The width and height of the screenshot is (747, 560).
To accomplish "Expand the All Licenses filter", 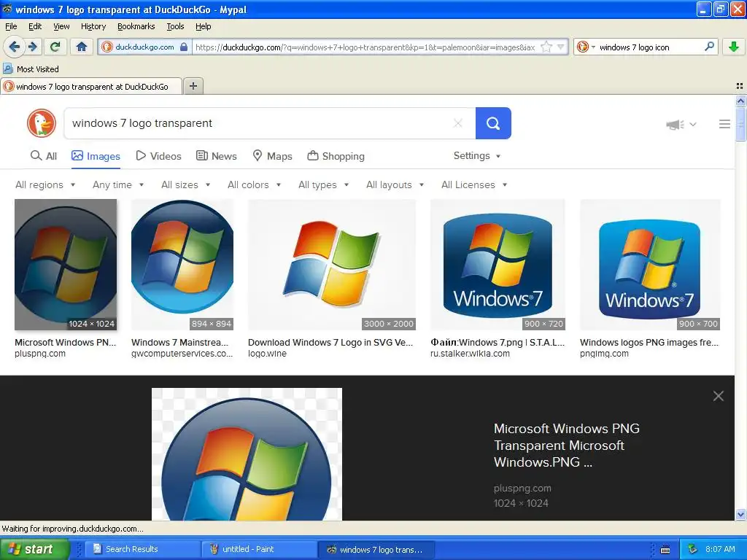I will (474, 184).
